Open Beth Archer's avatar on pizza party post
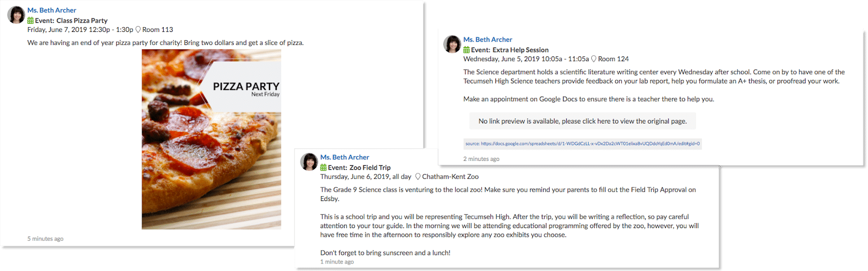The height and width of the screenshot is (271, 868). [16, 15]
